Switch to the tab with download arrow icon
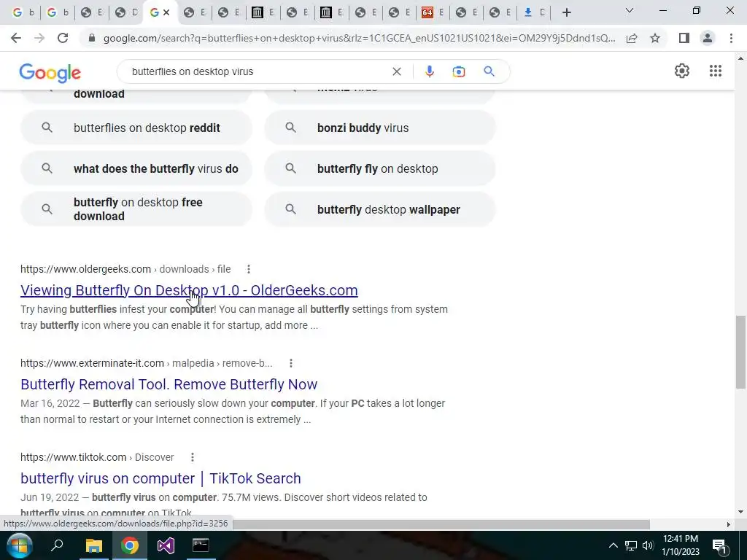The image size is (747, 560). (533, 12)
